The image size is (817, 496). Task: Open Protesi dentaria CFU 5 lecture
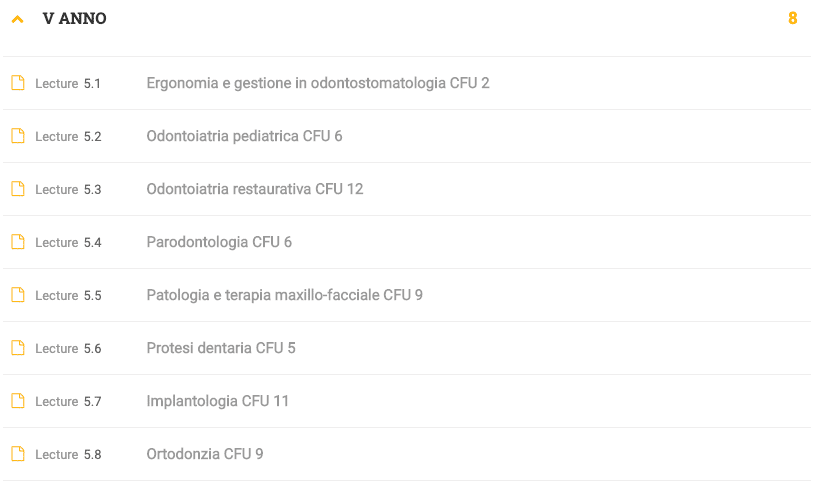coord(221,348)
